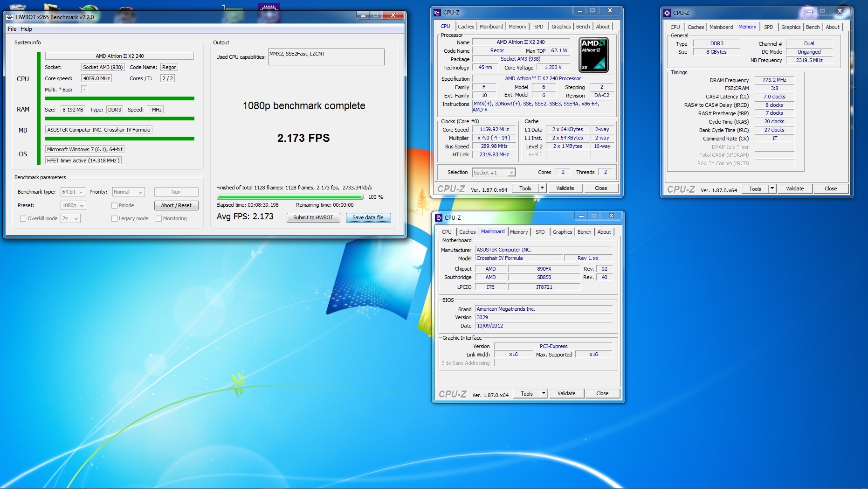Image resolution: width=868 pixels, height=489 pixels.
Task: Open Caches tab in CPU-Z mainboard window
Action: 467,232
